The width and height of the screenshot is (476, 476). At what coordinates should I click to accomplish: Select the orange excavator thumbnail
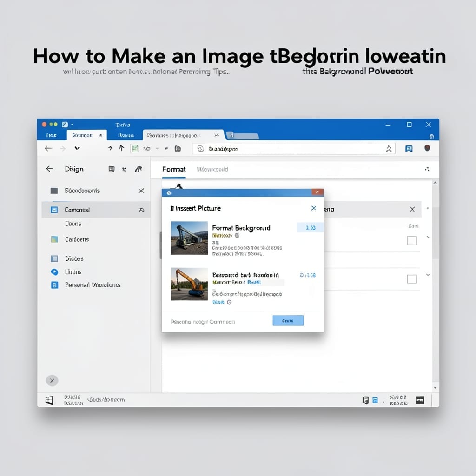coord(189,284)
